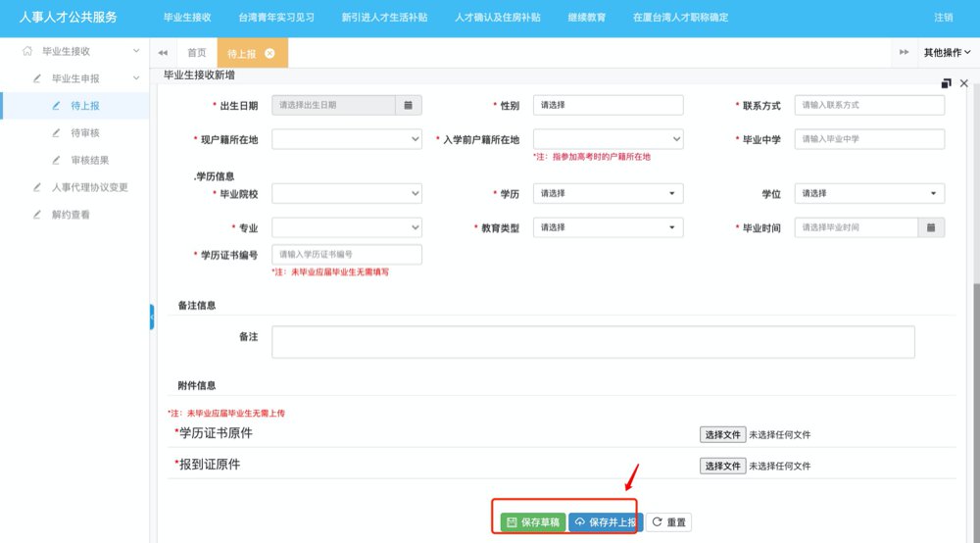The width and height of the screenshot is (980, 543).
Task: Expand the 现户籍所在地 select box
Action: tap(346, 139)
